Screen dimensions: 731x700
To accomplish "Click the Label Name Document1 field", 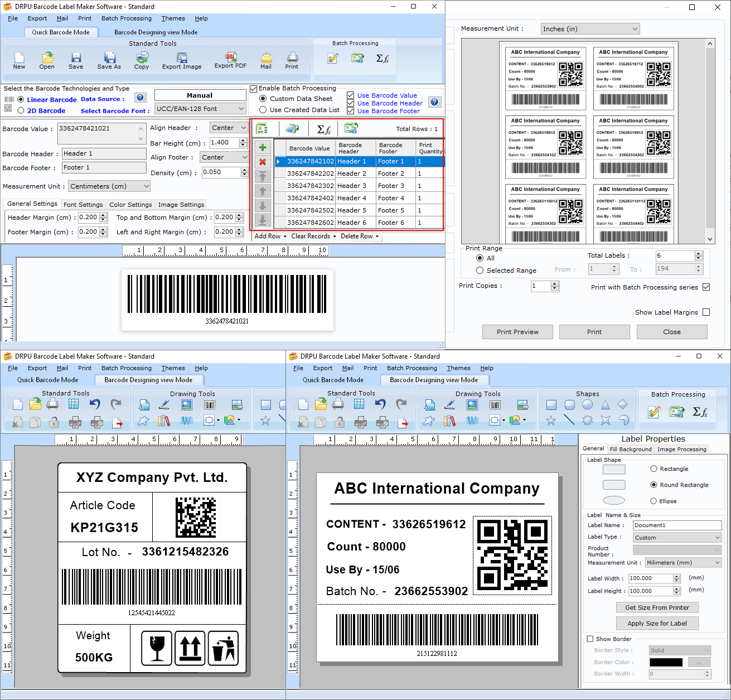I will (677, 525).
